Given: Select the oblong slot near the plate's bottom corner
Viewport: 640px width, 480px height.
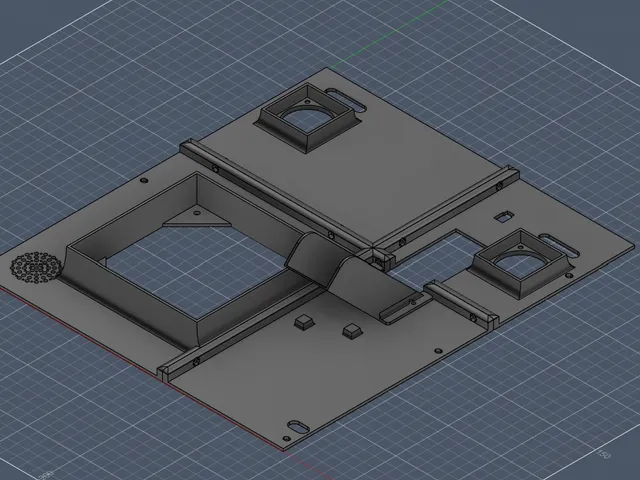Looking at the screenshot, I should click(x=298, y=427).
